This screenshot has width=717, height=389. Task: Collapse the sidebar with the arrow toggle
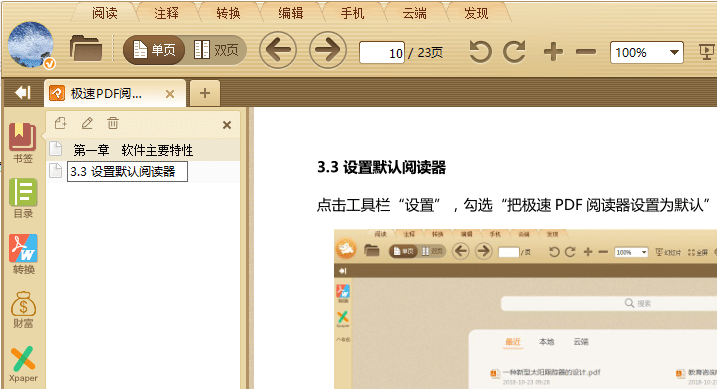tap(22, 93)
